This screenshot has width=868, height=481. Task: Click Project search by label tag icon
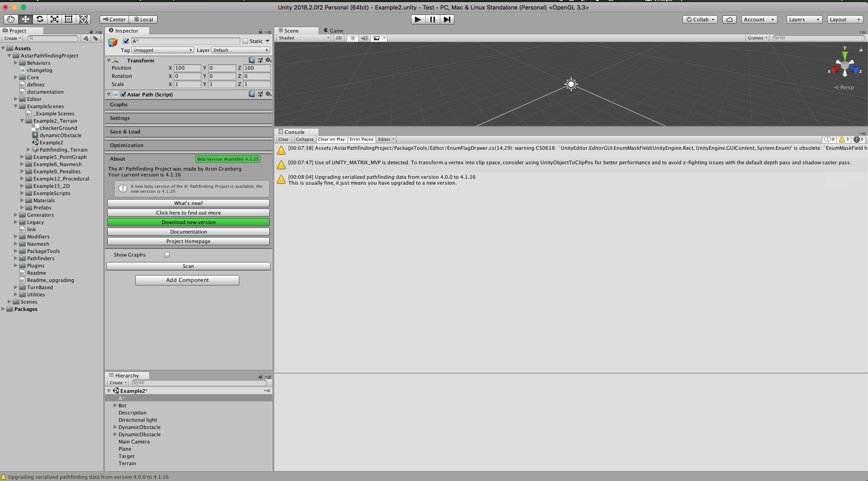coord(95,38)
